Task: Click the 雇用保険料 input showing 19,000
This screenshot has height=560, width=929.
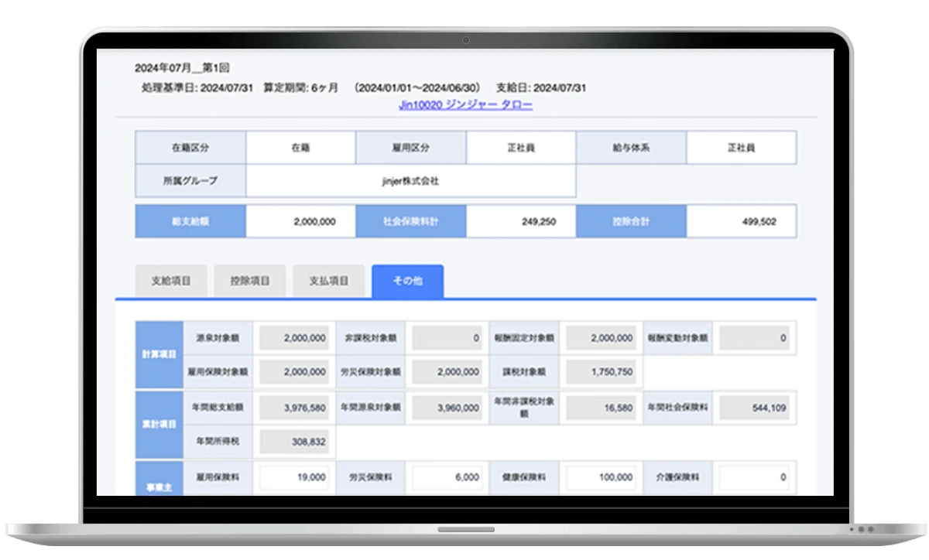Action: [x=294, y=477]
